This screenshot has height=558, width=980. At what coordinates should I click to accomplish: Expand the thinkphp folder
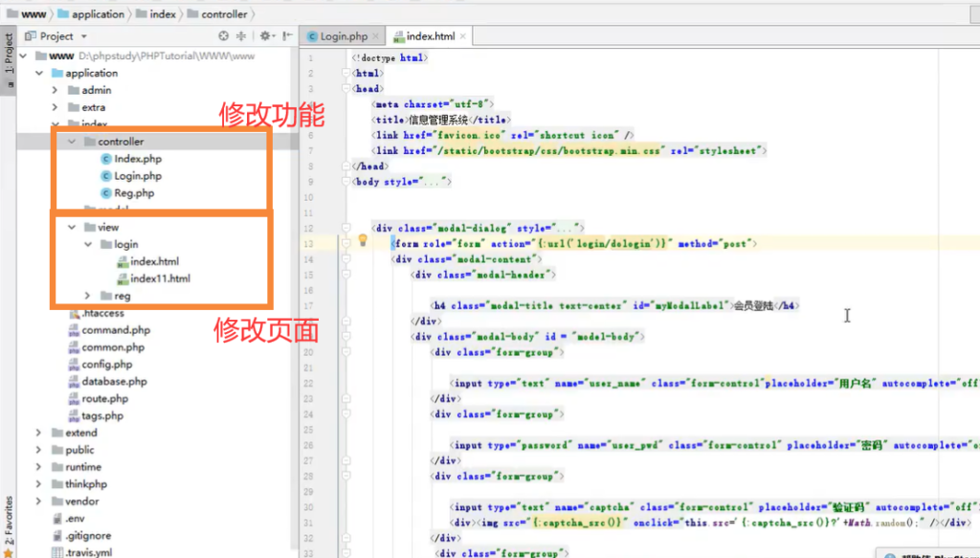[x=38, y=484]
